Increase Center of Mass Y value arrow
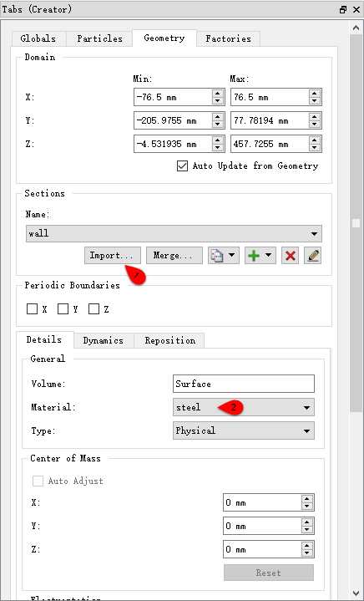Screen dimensions: 364x601 point(306,522)
